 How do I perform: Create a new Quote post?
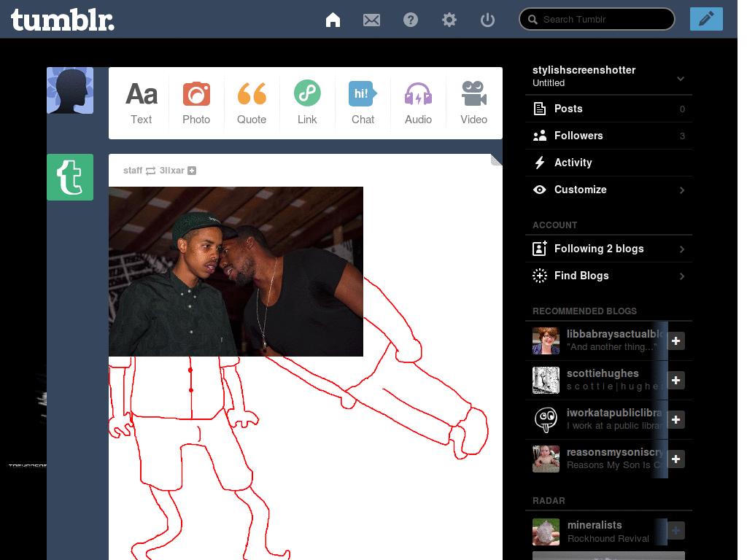coord(252,104)
